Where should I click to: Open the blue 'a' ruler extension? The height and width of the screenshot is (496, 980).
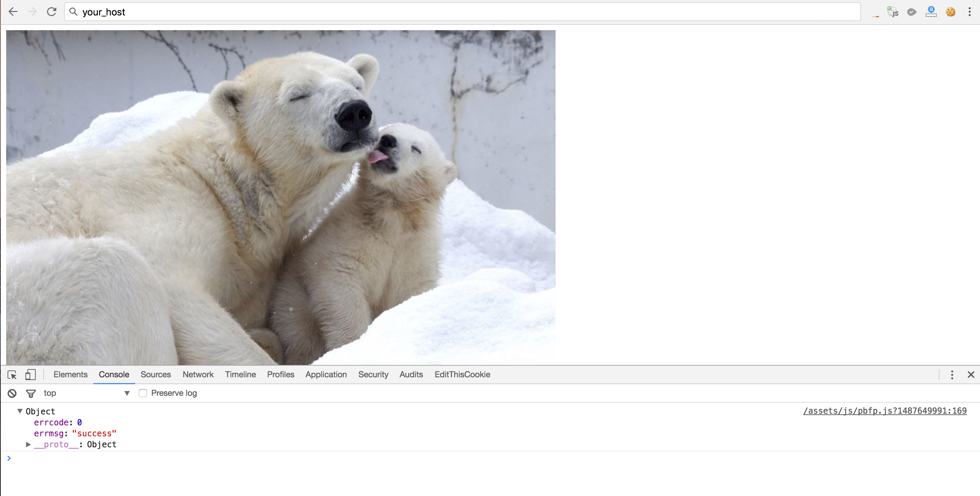tap(931, 12)
